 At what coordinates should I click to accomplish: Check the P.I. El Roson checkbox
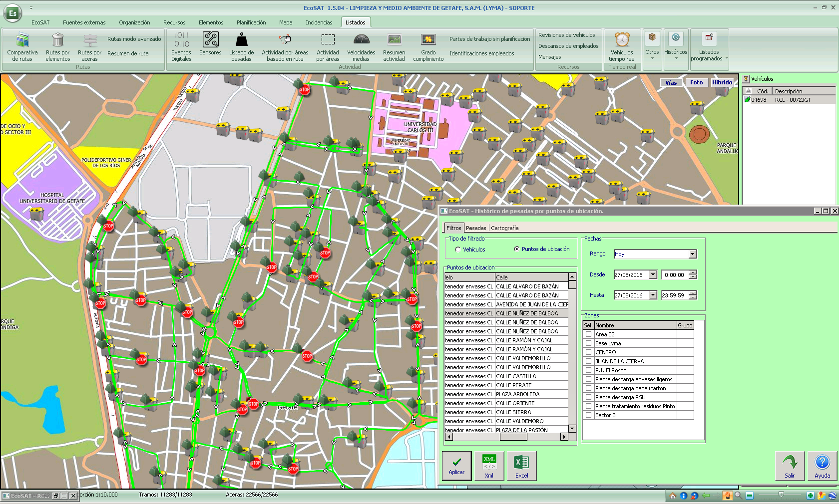click(589, 370)
